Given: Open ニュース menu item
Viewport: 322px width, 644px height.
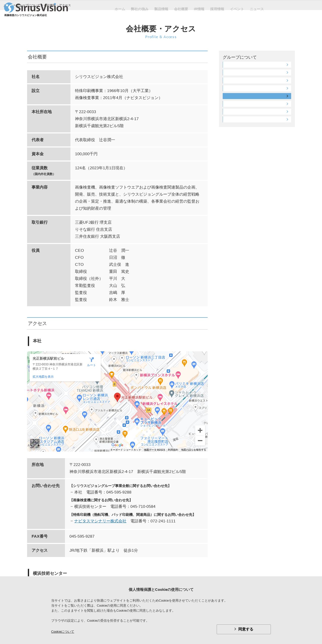Looking at the screenshot, I should 257,9.
